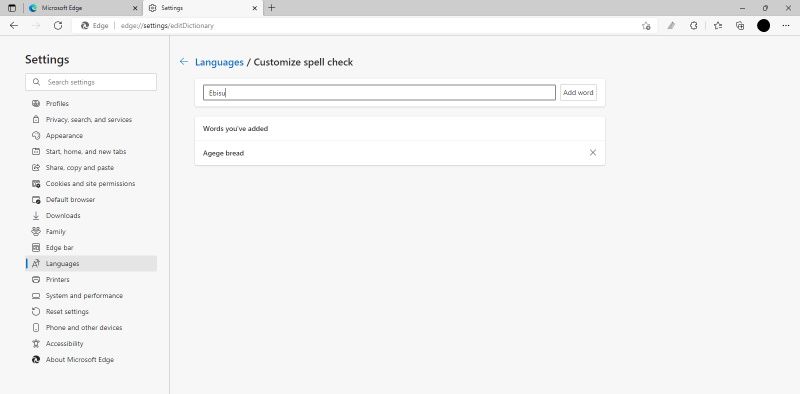The width and height of the screenshot is (800, 394).
Task: Go back with browser back arrow
Action: [14, 26]
